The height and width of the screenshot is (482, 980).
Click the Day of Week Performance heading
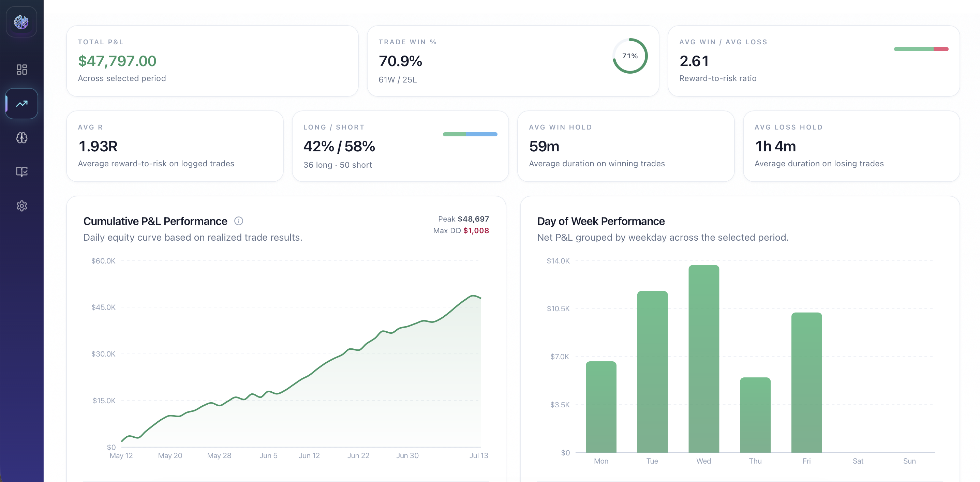[x=600, y=221]
